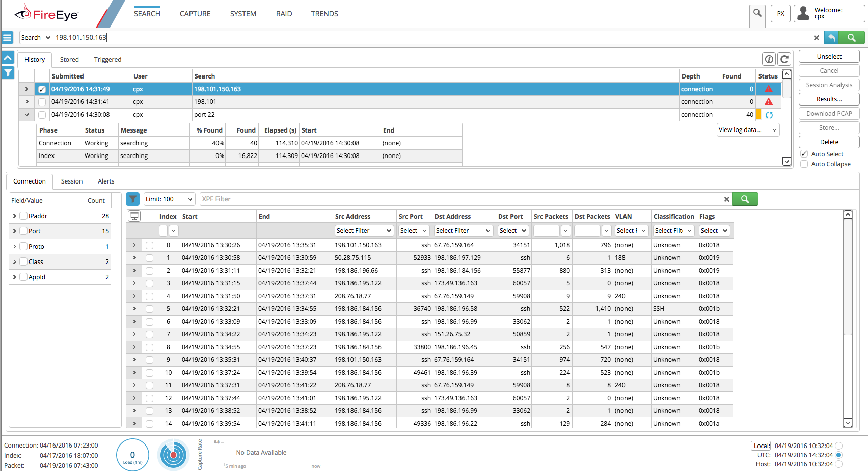Open the hamburger menu beside Search
Screen dimensions: 868x471
click(x=7, y=37)
